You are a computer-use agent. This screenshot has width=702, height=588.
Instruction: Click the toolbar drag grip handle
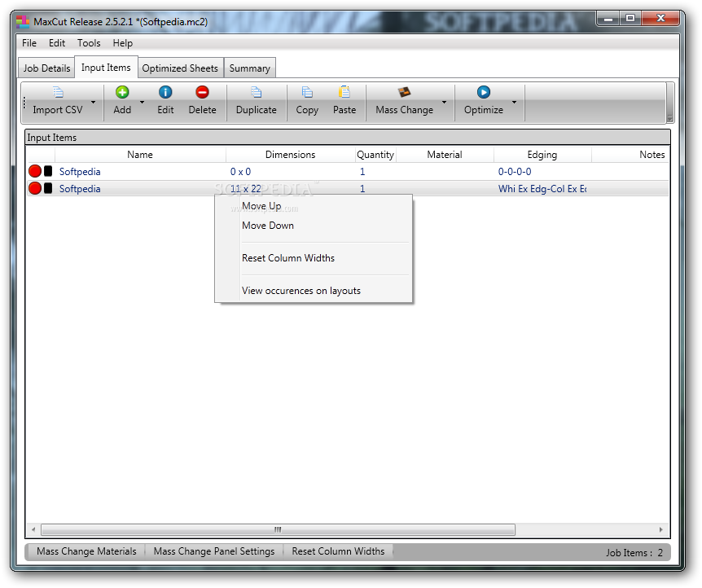(24, 103)
